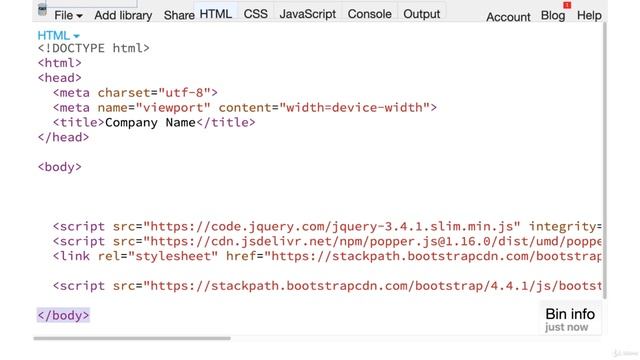
Task: Click the horizontal scrollbar of the editor
Action: click(132, 338)
